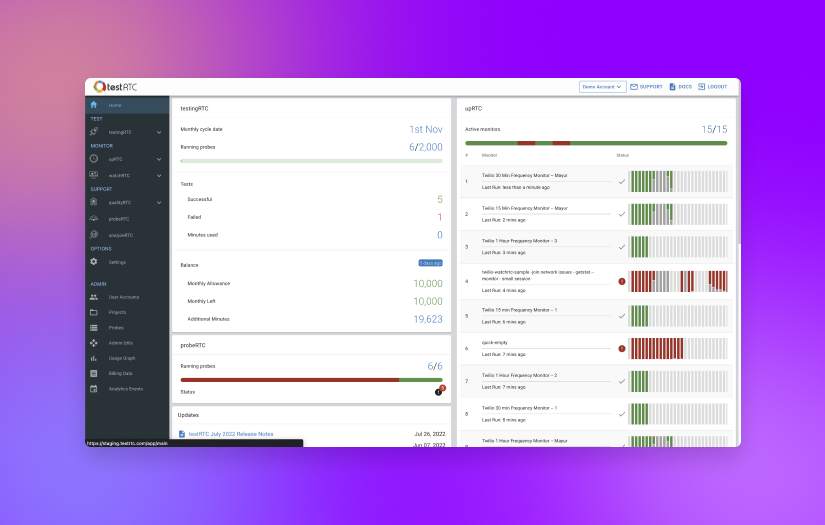The image size is (825, 525).
Task: Click the page vertical scrollbar
Action: (738, 171)
